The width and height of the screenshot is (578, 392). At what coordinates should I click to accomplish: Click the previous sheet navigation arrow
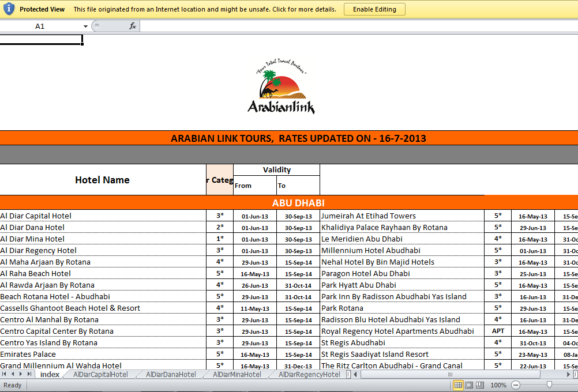[x=13, y=374]
